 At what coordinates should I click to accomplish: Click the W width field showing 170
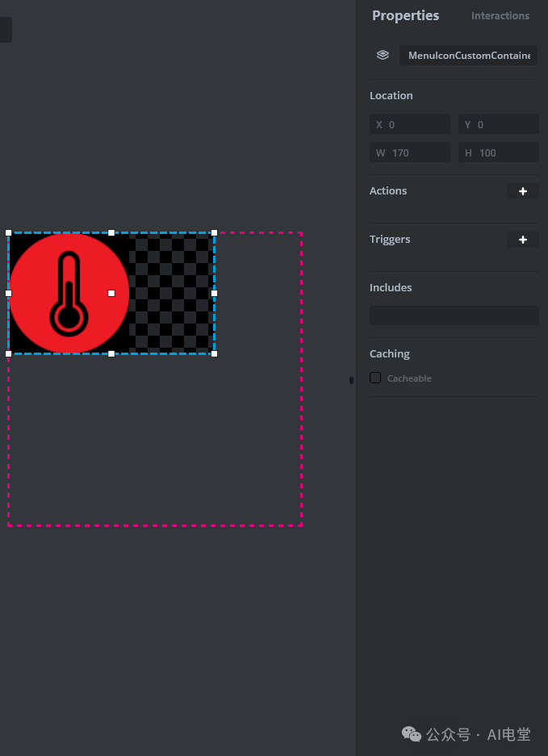410,152
